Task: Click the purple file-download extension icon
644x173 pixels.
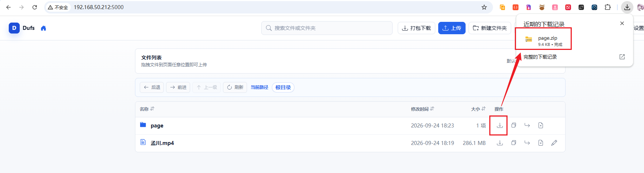Action: click(529, 7)
